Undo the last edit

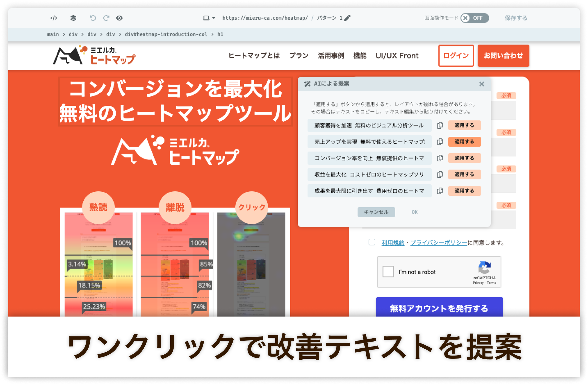(x=93, y=18)
